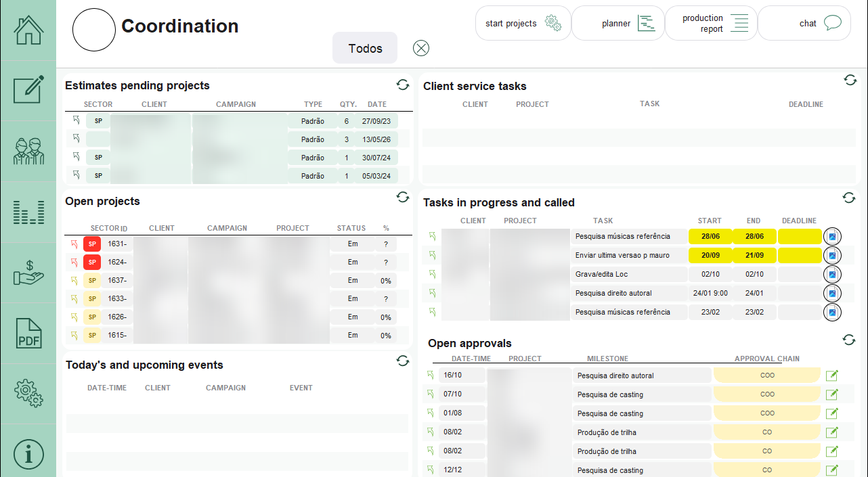The width and height of the screenshot is (868, 477).
Task: Open the Home icon in the sidebar
Action: point(28,30)
